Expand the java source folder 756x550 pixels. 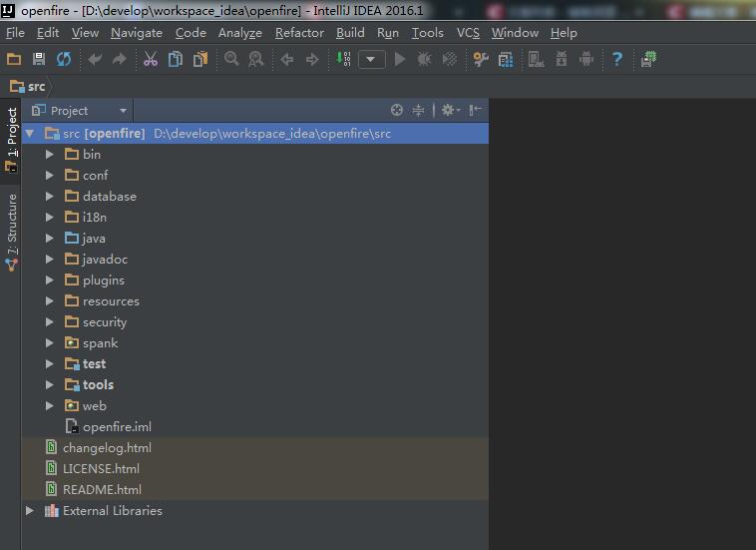click(50, 239)
